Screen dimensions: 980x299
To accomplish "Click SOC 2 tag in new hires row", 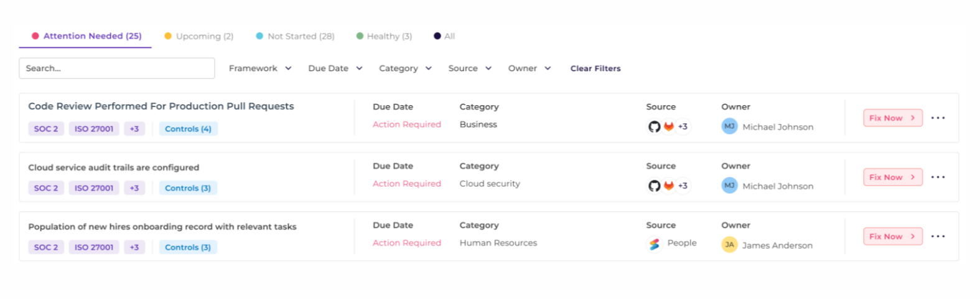I will [x=46, y=247].
